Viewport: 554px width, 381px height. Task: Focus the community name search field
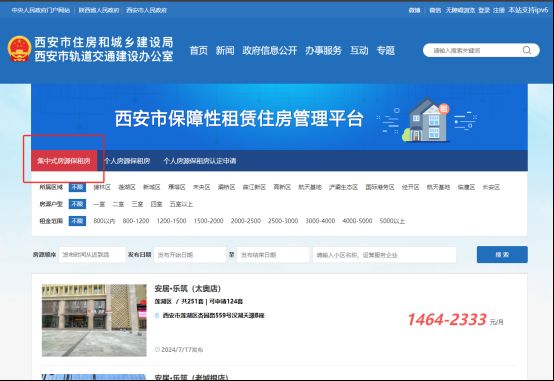click(384, 254)
